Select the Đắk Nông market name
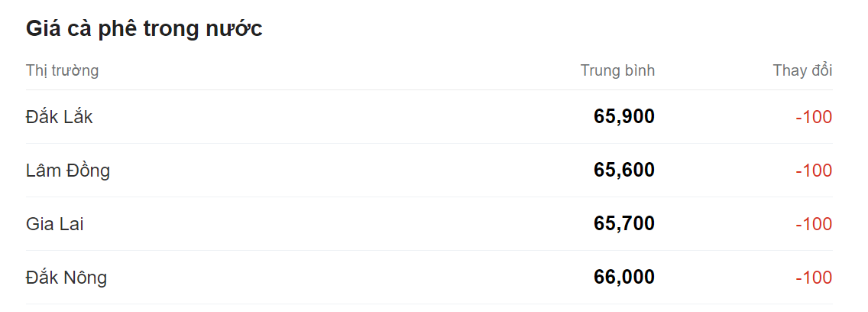 [x=66, y=278]
